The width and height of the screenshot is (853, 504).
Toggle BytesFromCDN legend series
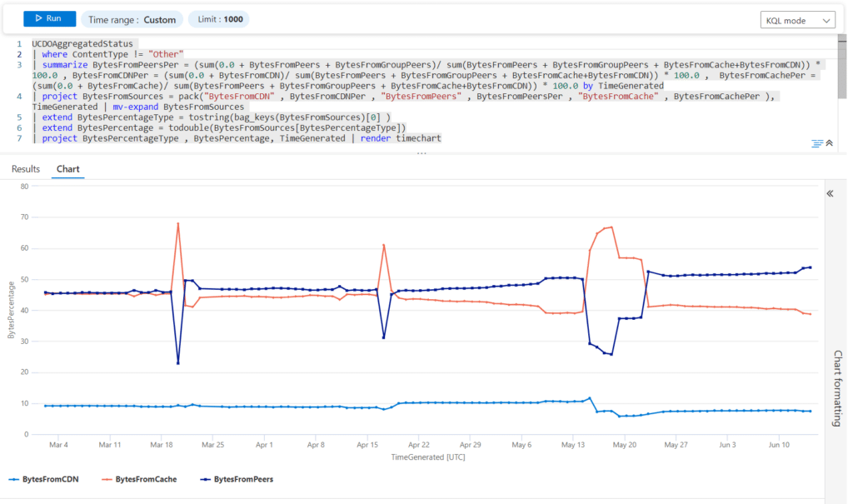(43, 479)
